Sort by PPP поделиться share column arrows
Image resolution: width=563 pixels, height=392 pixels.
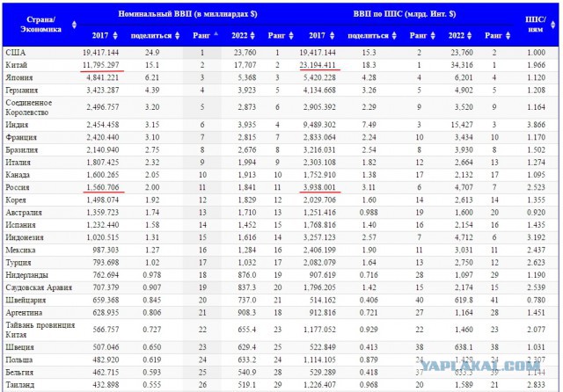pos(394,35)
